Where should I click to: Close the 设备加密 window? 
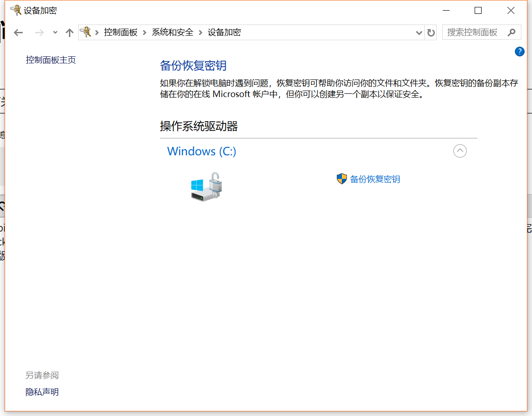coord(511,11)
